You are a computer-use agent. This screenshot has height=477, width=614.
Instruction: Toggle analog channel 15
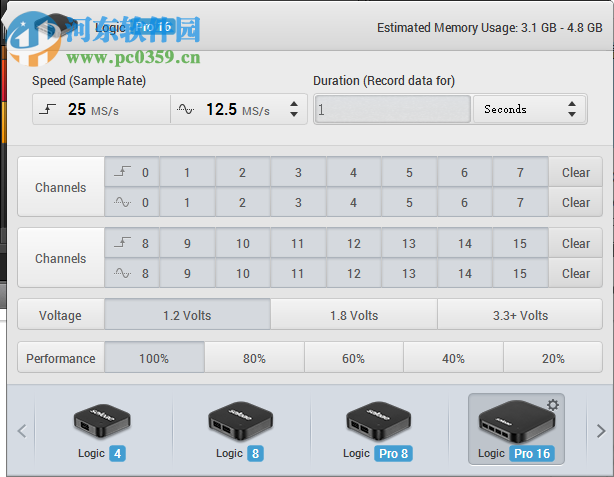(x=520, y=273)
